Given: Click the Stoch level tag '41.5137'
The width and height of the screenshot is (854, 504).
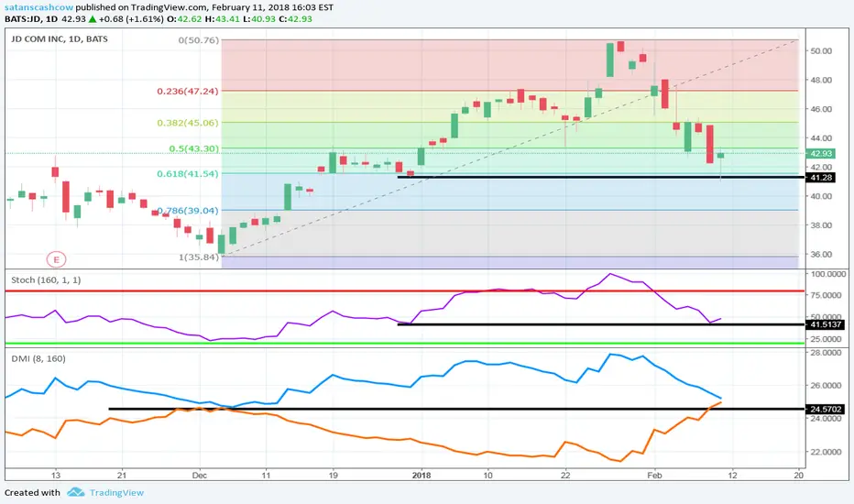Looking at the screenshot, I should coord(826,324).
